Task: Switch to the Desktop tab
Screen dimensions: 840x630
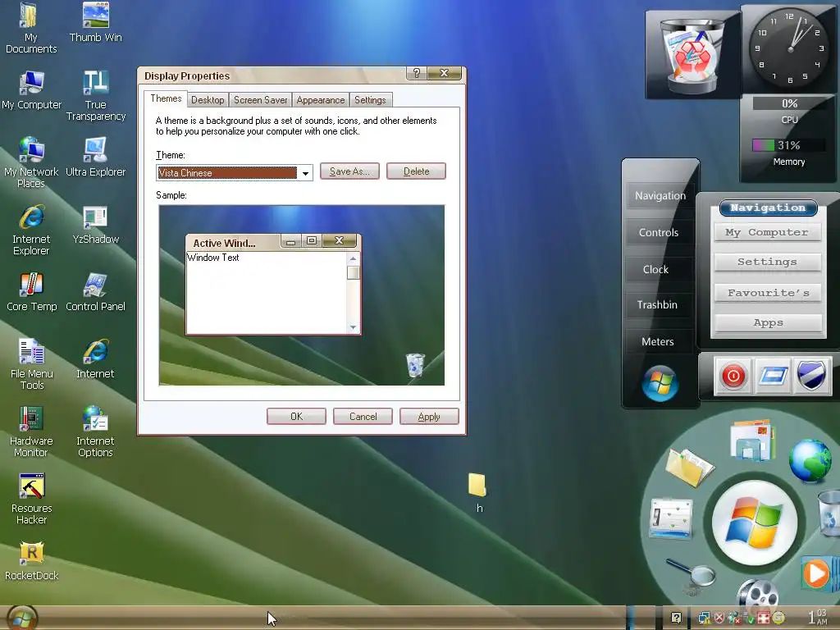Action: (208, 100)
